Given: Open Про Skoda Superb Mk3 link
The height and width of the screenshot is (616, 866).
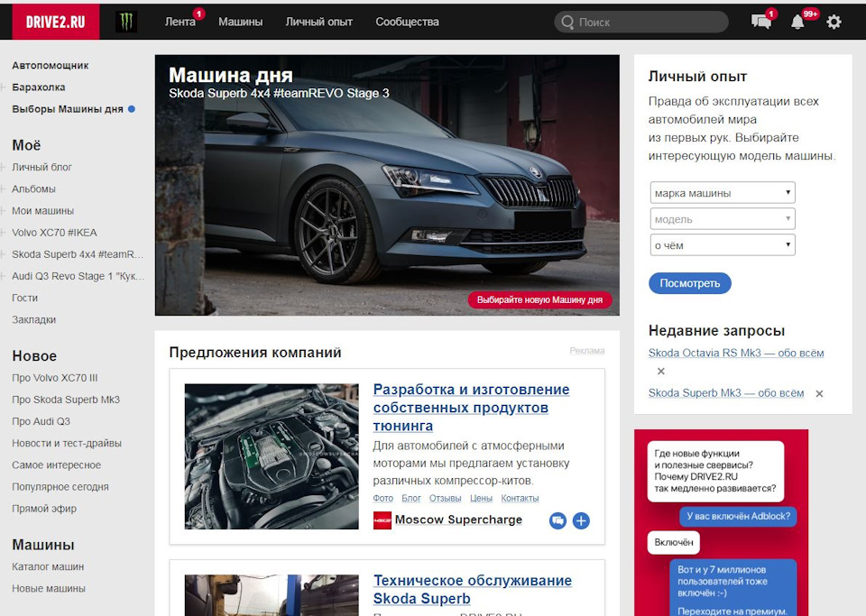Looking at the screenshot, I should [x=66, y=400].
